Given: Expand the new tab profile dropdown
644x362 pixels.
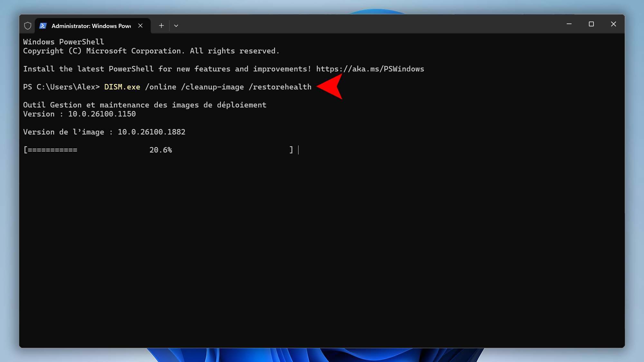Looking at the screenshot, I should click(176, 26).
